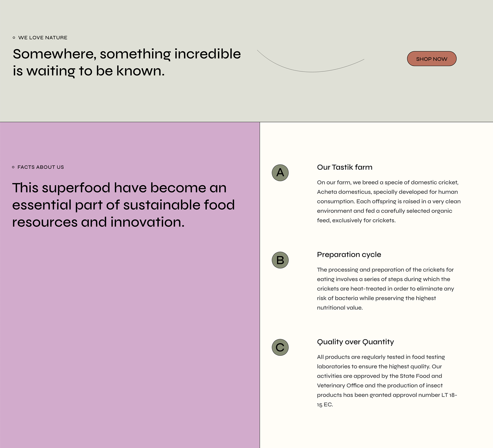Click the food testing laboratories paragraph
Screen dimensions: 493x448
pyautogui.click(x=387, y=381)
